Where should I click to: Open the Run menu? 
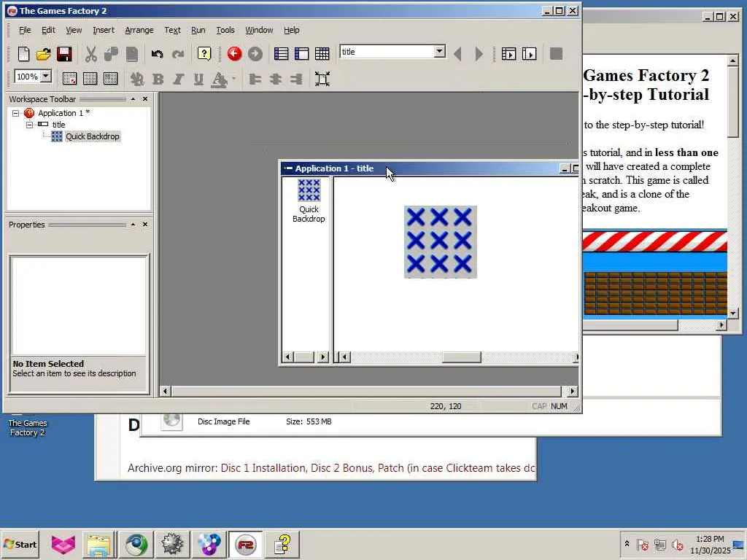[x=198, y=30]
